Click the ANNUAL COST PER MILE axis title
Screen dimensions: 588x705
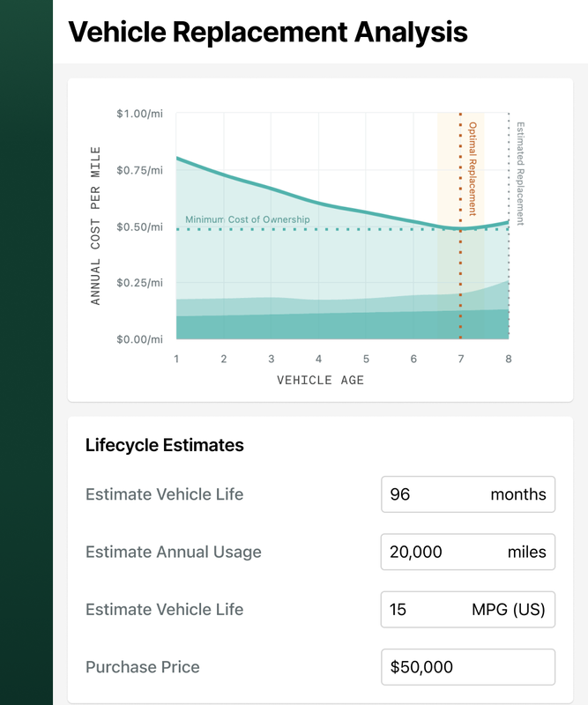[95, 226]
